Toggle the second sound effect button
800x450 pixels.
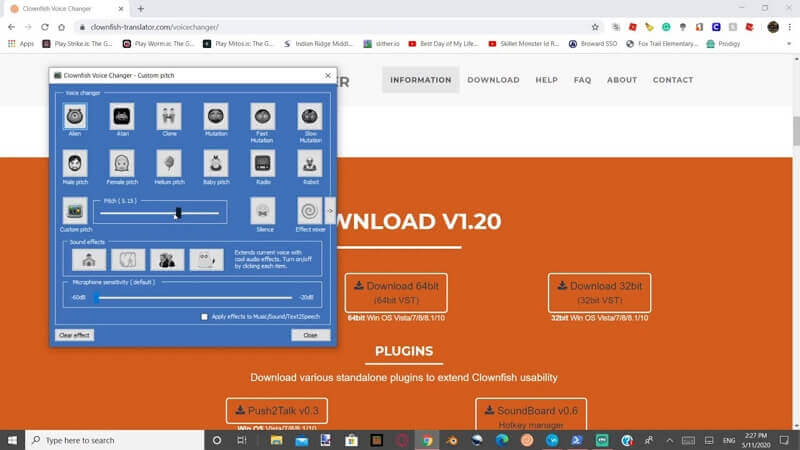pyautogui.click(x=128, y=260)
